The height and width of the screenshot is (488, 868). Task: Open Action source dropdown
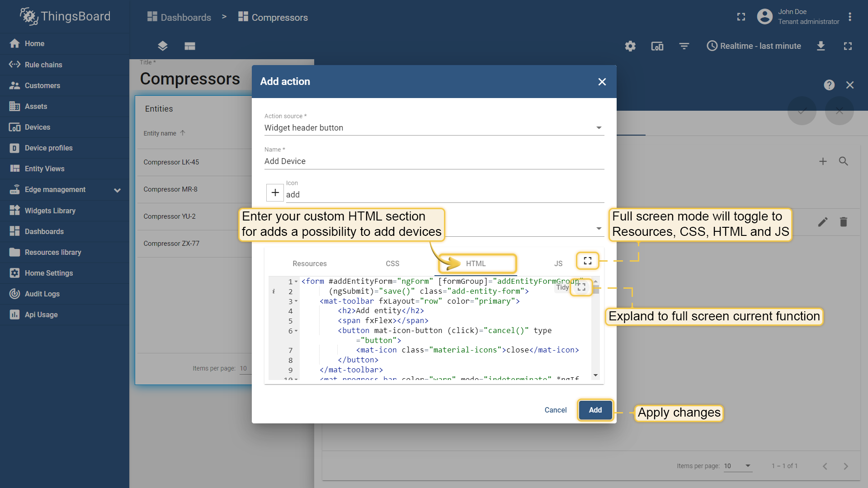pyautogui.click(x=434, y=128)
